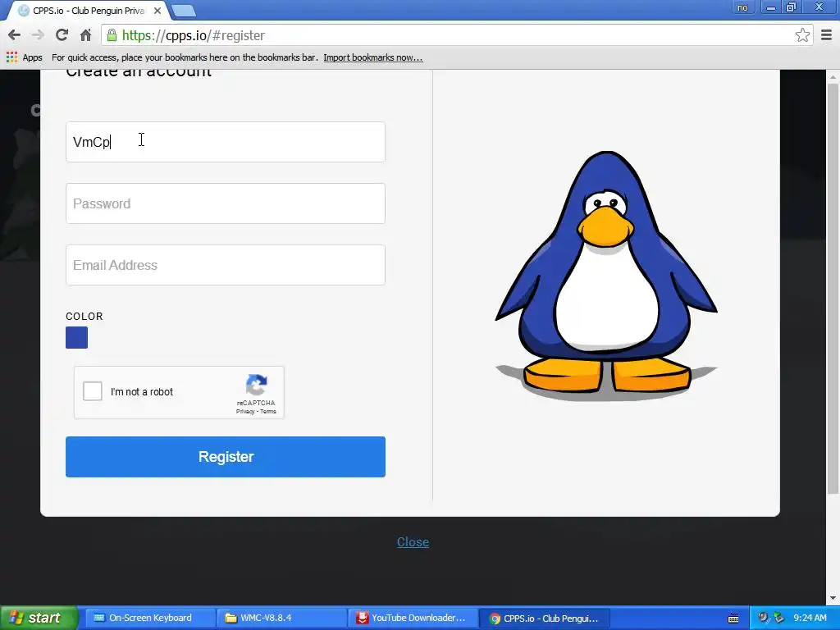The width and height of the screenshot is (840, 630).
Task: Click the system tray clock 9:24 AM
Action: tap(810, 619)
